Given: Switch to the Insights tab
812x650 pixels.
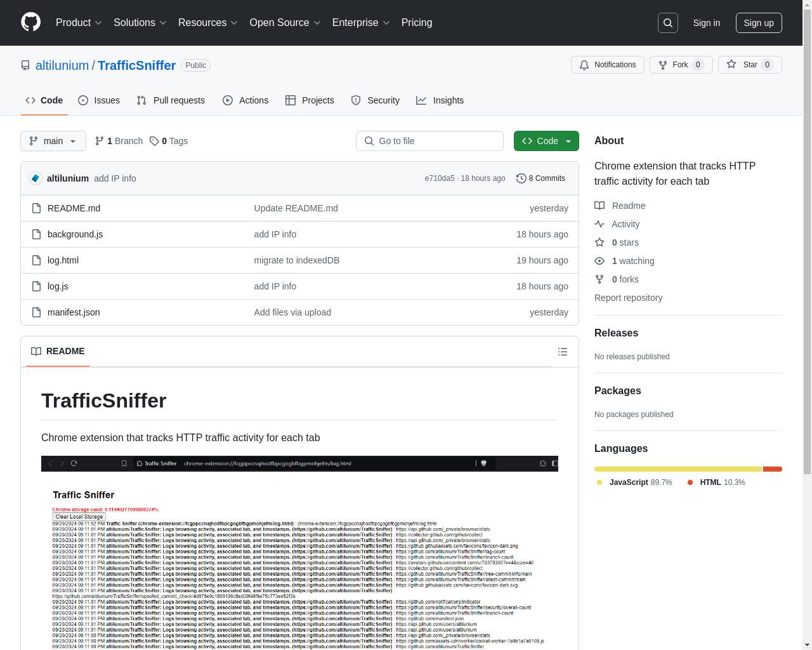Looking at the screenshot, I should (440, 100).
